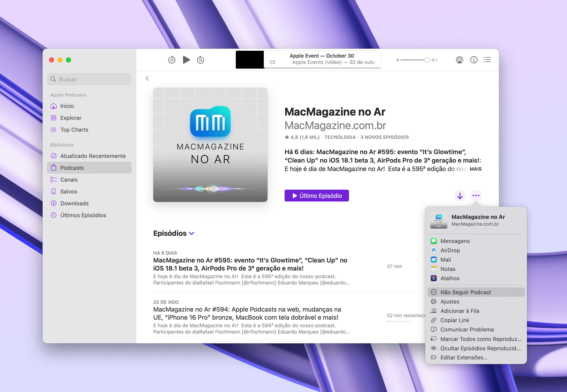Click the Buscar search field
This screenshot has width=567, height=392.
pos(89,79)
